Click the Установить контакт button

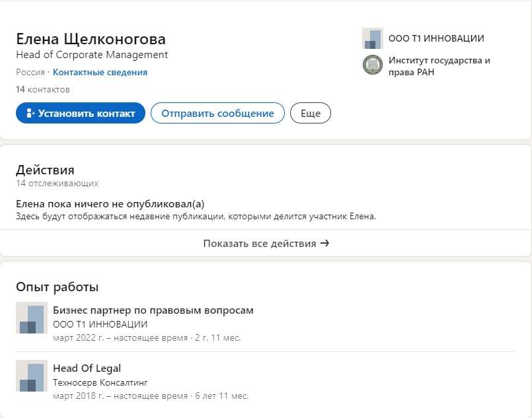[81, 113]
